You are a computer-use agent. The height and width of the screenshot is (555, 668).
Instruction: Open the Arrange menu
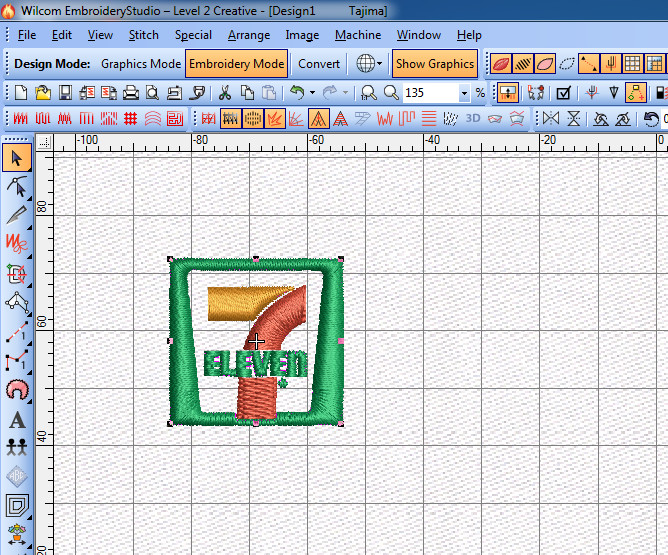tap(249, 35)
